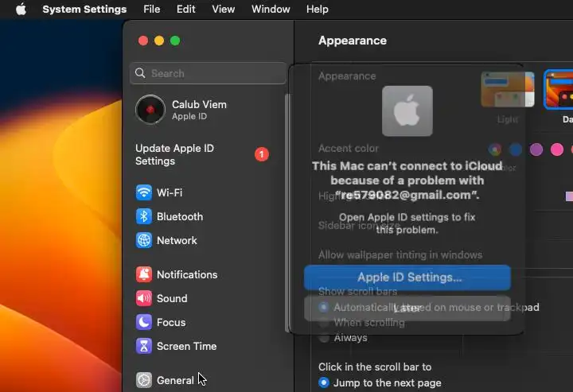Open the System Settings menu
Viewport: 573px width, 392px height.
(84, 9)
